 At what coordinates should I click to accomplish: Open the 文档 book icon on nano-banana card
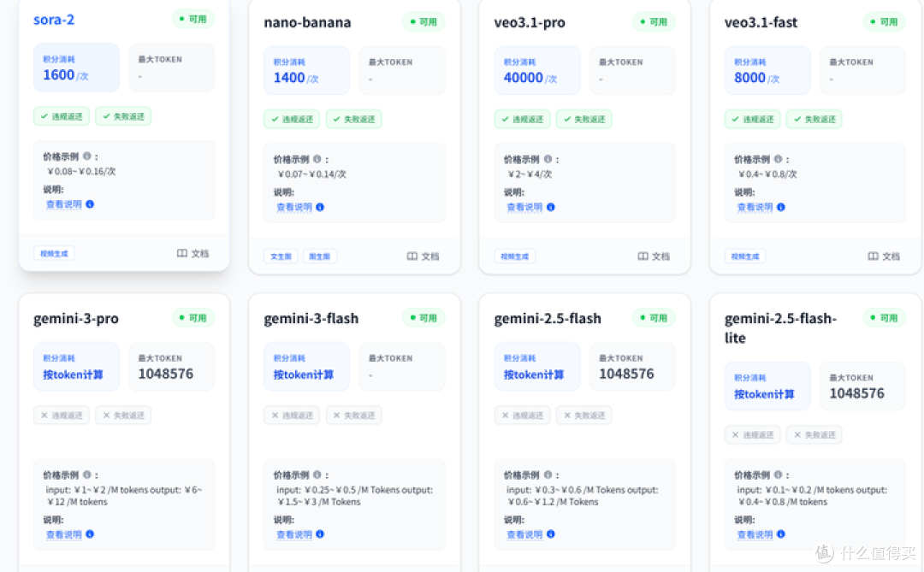(x=412, y=257)
